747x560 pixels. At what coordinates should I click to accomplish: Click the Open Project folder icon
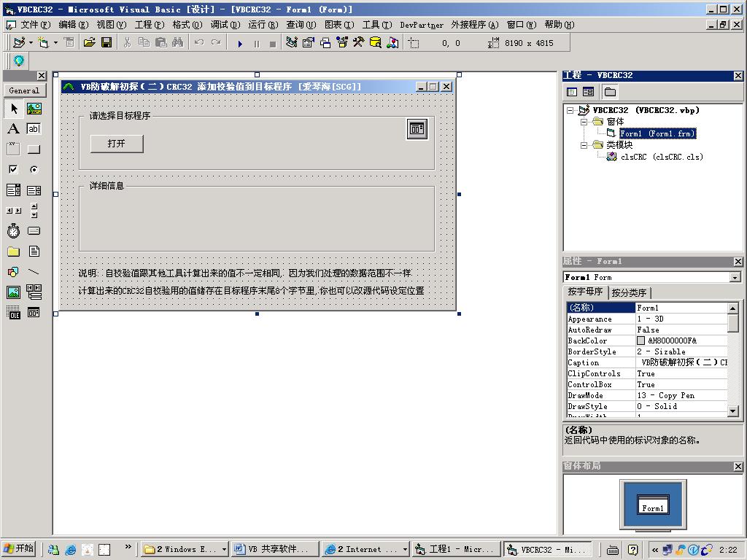point(89,43)
